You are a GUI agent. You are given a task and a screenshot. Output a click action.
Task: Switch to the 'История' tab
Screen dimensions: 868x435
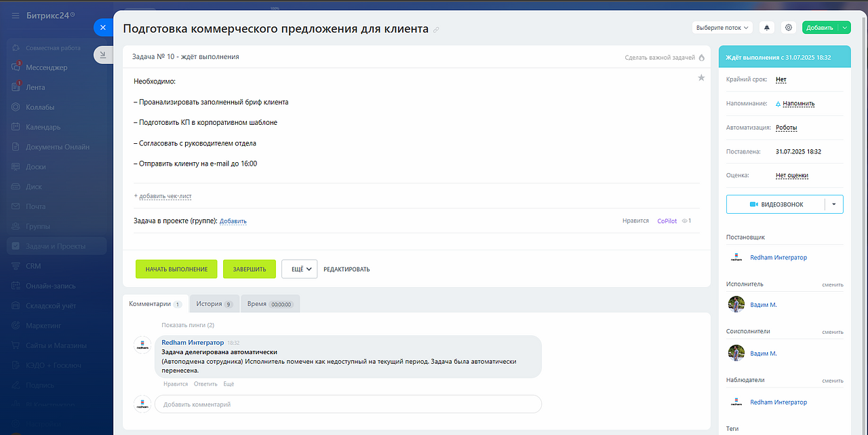214,304
